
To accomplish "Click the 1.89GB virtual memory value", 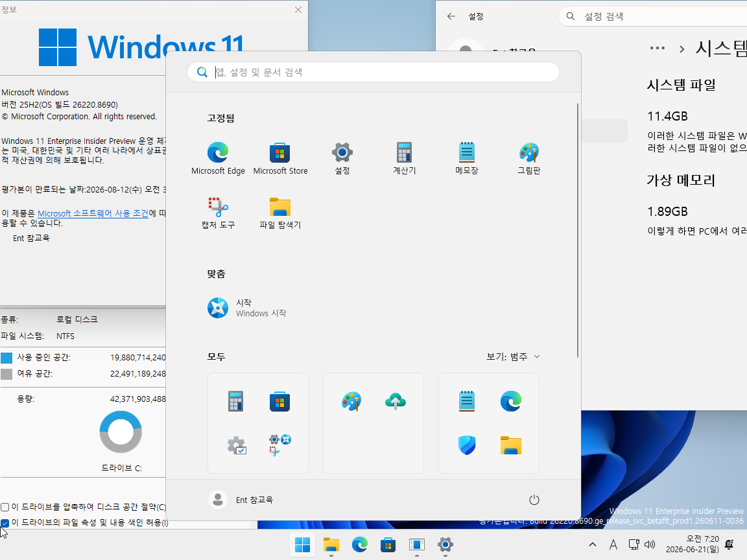I will (x=667, y=211).
